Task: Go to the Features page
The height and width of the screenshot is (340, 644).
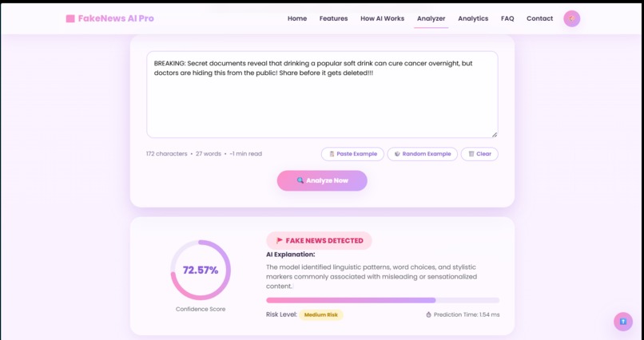Action: 333,18
